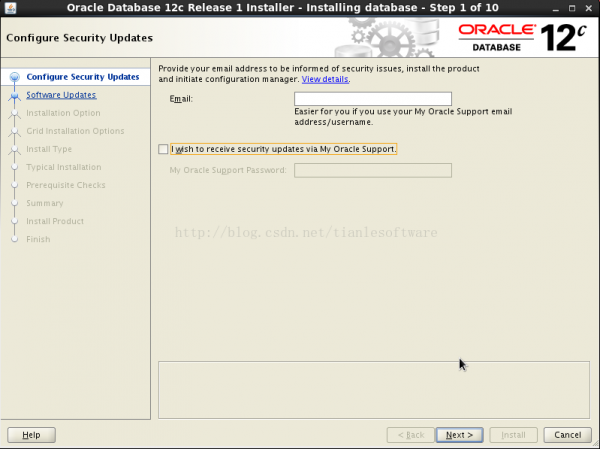This screenshot has height=449, width=600.
Task: Click the Grid Installation Options step label
Action: (x=75, y=131)
